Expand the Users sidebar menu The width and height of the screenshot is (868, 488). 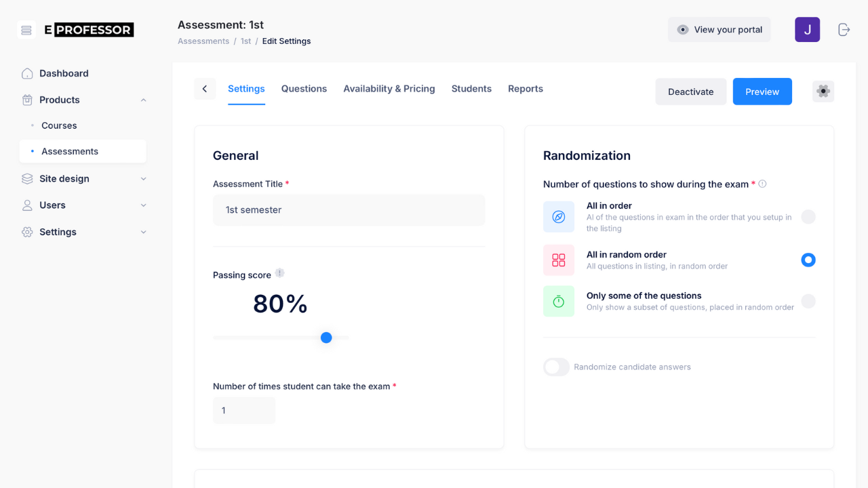tap(143, 205)
